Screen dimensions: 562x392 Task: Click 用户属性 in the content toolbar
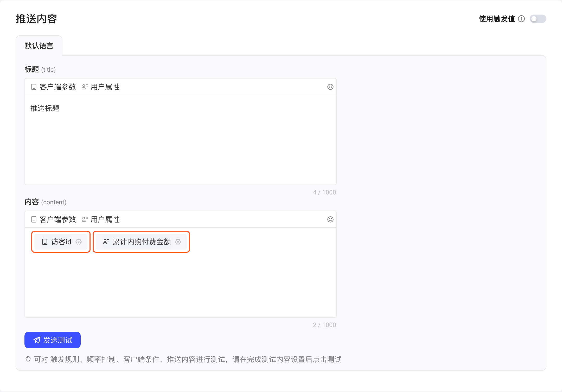[101, 219]
